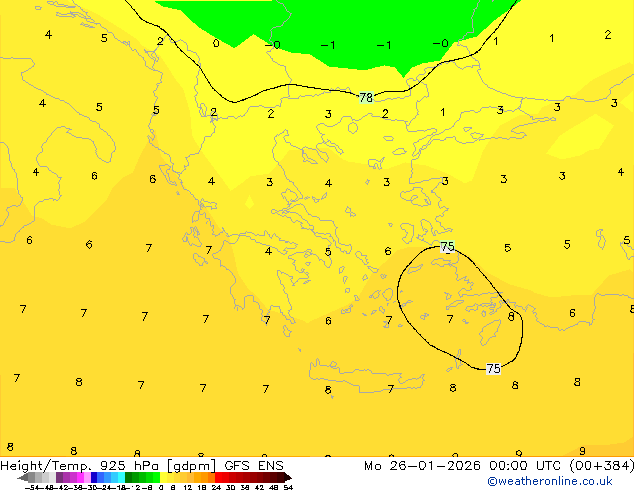Select the 'GFS ENS' model label
634x490 pixels.
pos(254,466)
